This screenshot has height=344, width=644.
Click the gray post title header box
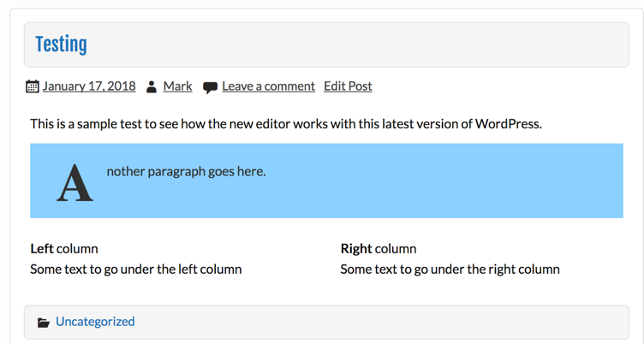(326, 44)
